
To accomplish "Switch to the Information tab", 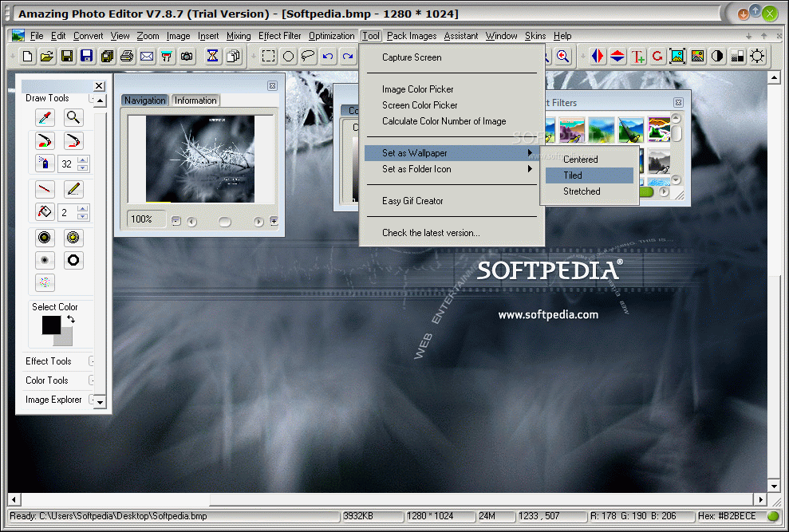I will tap(195, 100).
